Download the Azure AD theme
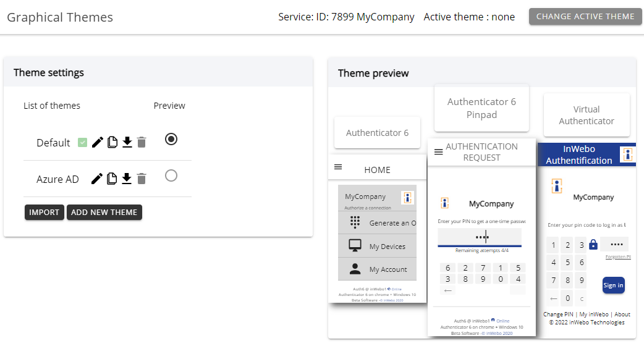 (x=127, y=179)
